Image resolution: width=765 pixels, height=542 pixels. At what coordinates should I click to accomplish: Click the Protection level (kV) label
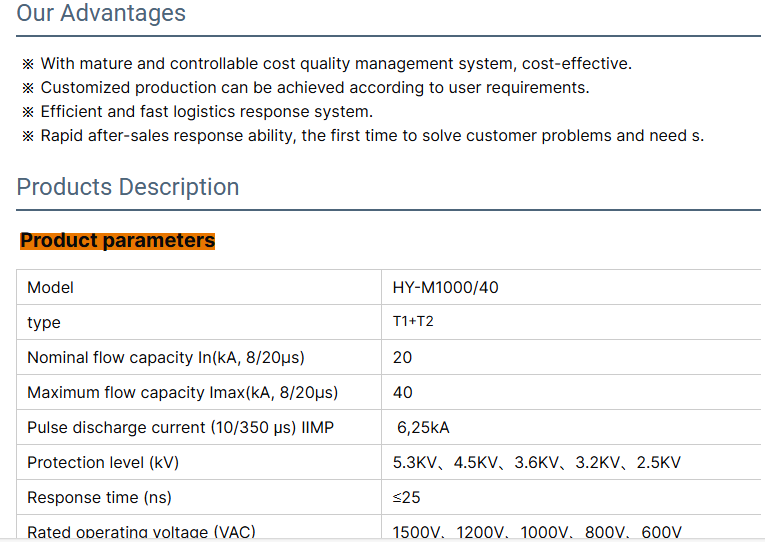point(103,463)
